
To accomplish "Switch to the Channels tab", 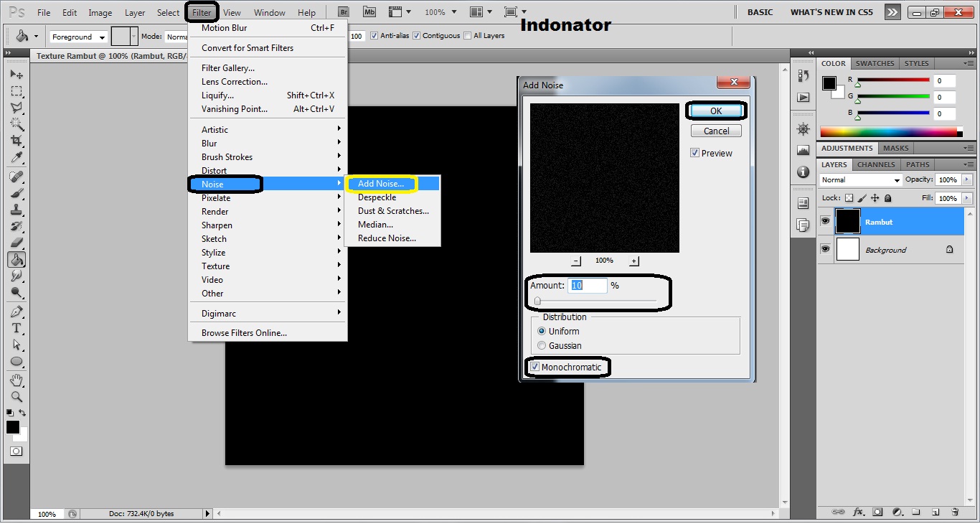I will (875, 164).
